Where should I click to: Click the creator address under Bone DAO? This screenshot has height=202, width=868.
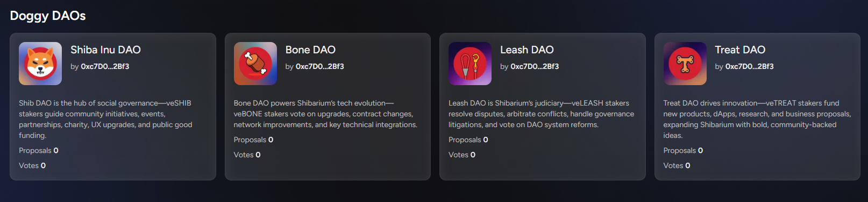click(320, 66)
